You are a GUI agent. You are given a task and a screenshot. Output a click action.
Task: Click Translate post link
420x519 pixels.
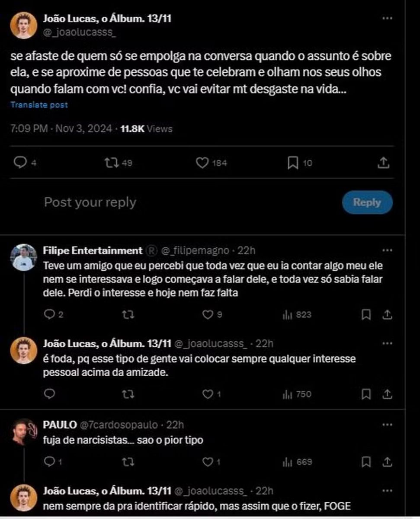pos(39,105)
